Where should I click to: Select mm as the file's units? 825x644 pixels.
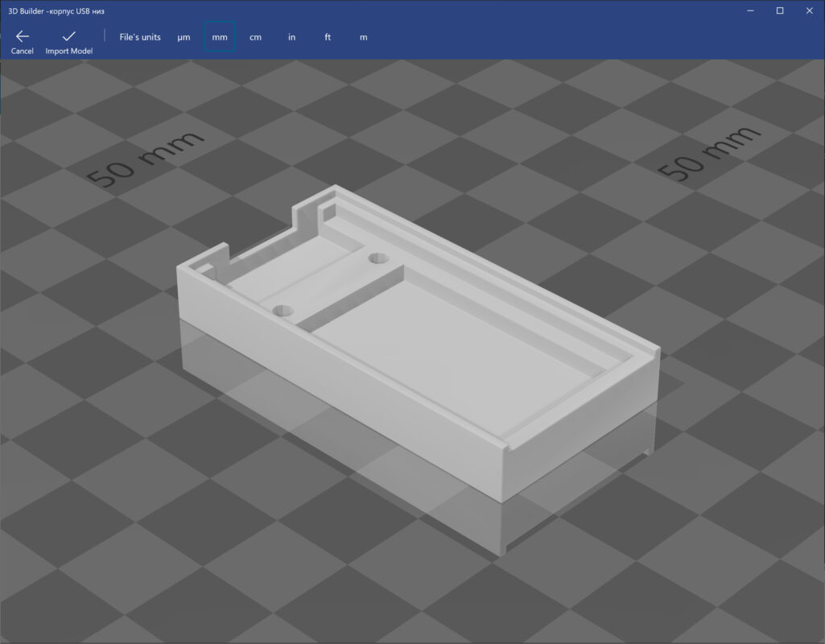click(220, 37)
